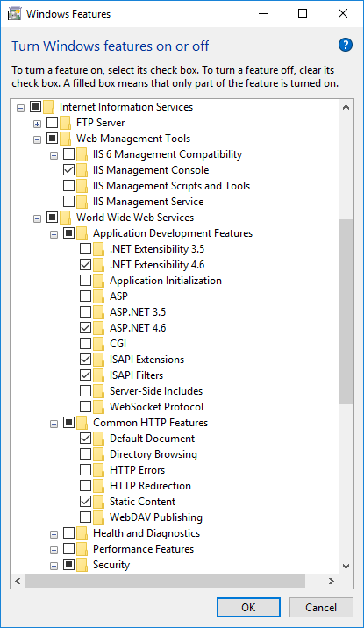Expand the FTP Server node
This screenshot has width=364, height=628.
click(x=37, y=125)
